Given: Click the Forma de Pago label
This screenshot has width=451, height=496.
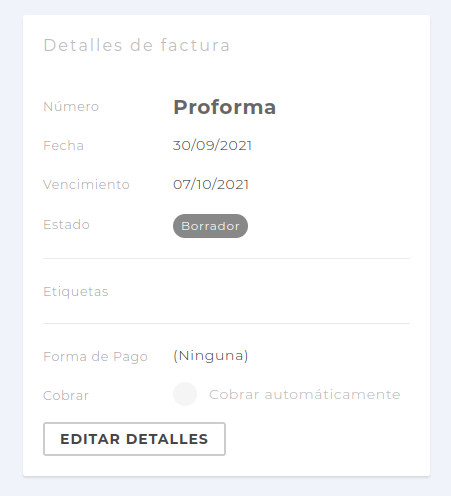Looking at the screenshot, I should [96, 357].
